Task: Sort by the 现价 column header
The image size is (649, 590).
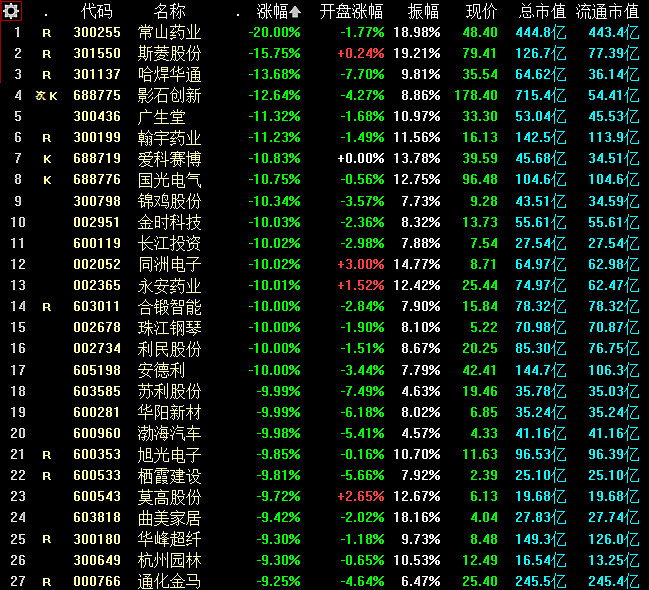Action: click(481, 12)
